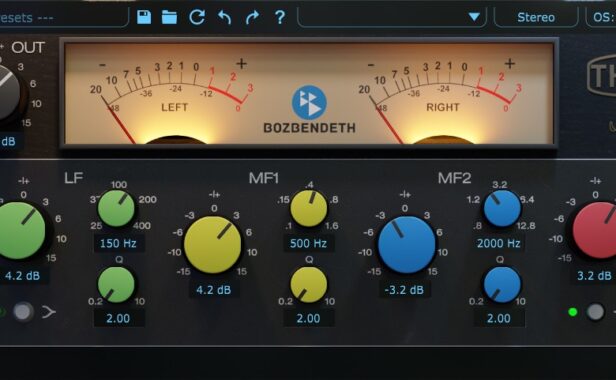
Task: Select the Stereo mode button
Action: coord(536,17)
